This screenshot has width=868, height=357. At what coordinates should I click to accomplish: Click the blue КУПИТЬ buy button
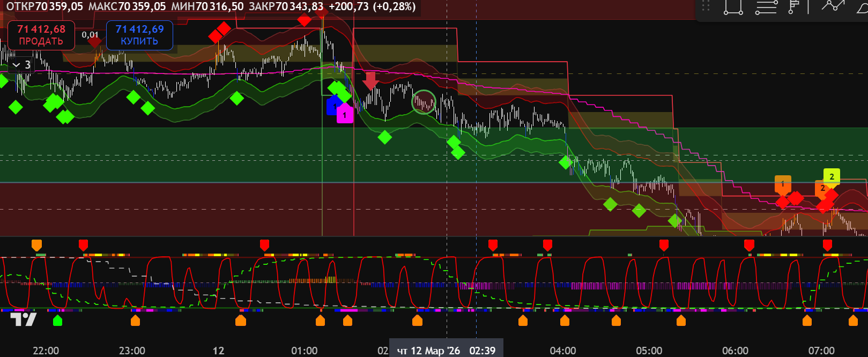[x=139, y=35]
